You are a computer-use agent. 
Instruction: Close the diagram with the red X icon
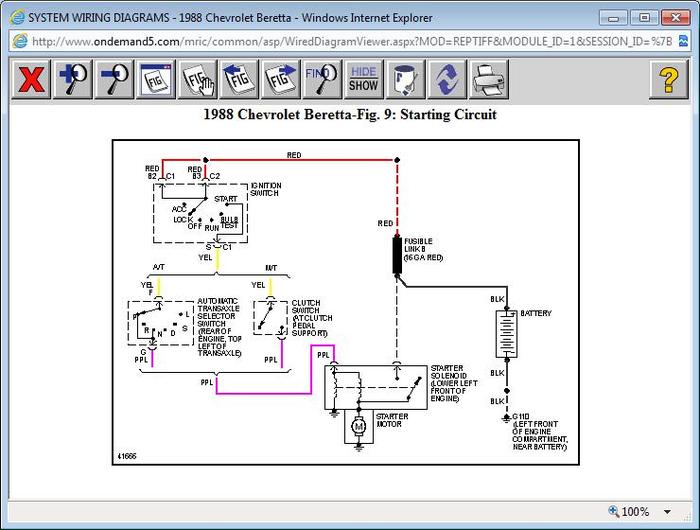31,79
